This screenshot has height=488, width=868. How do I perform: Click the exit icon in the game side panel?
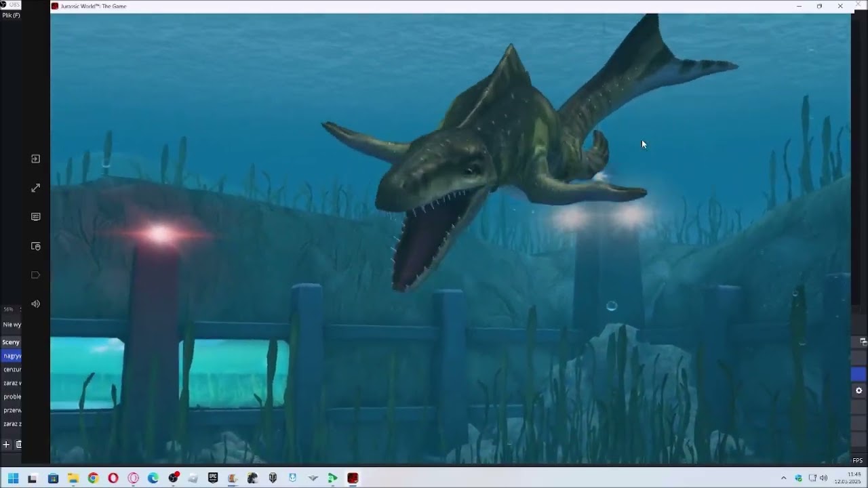click(x=36, y=159)
